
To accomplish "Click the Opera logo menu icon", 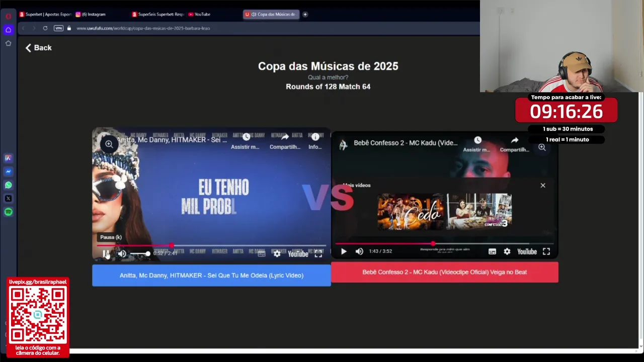I will (x=8, y=16).
